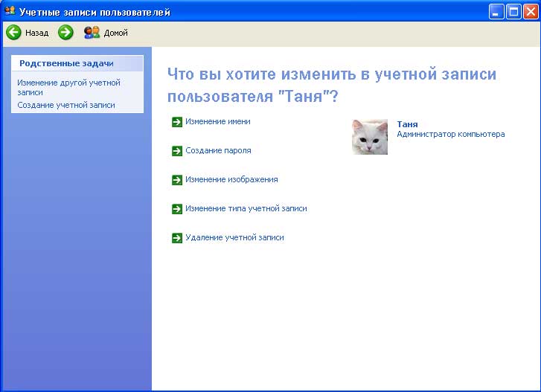The width and height of the screenshot is (541, 392).
Task: Close the user accounts window
Action: click(x=531, y=12)
